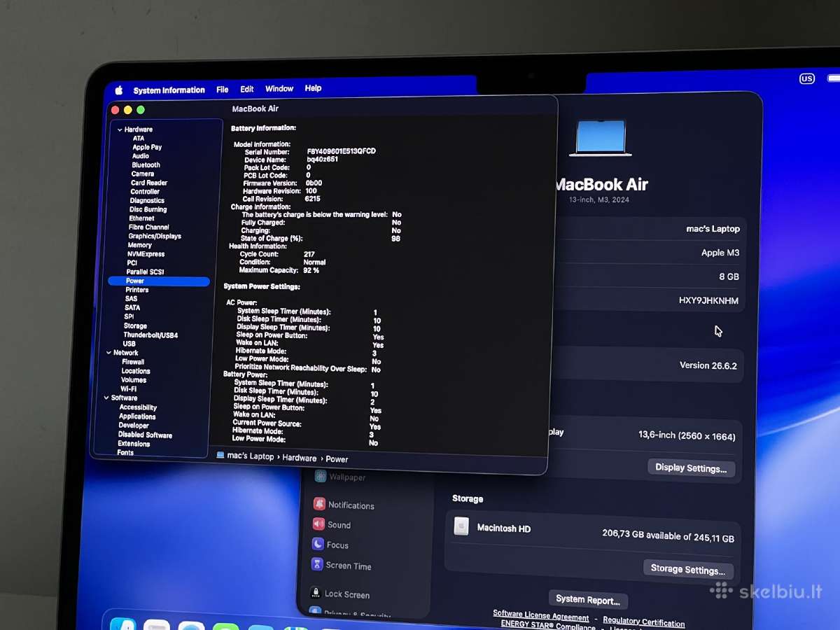Select Memory in the sidebar
Image resolution: width=840 pixels, height=630 pixels.
tap(140, 245)
